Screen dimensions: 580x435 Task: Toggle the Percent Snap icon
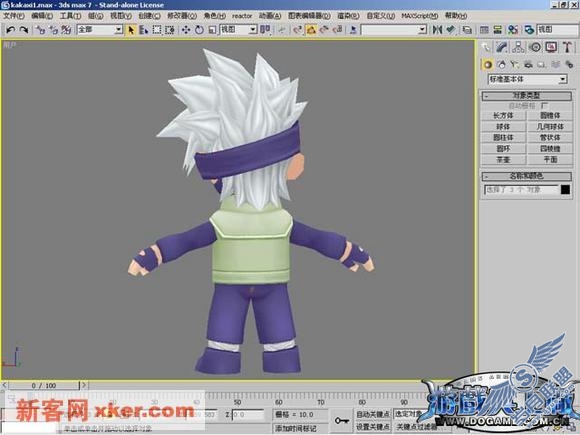coord(324,30)
